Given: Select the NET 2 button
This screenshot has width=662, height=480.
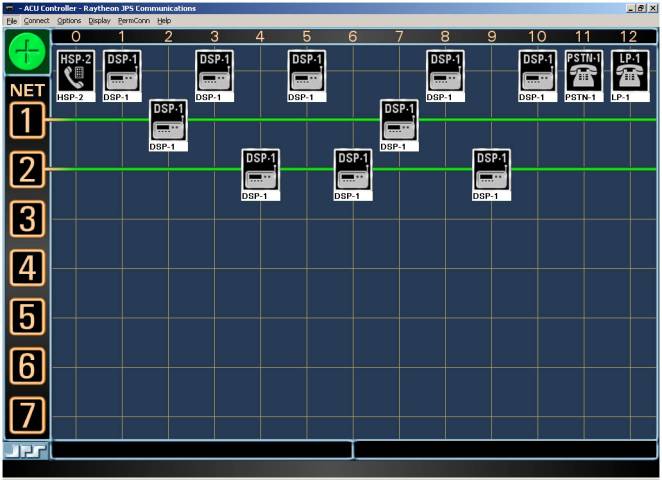Looking at the screenshot, I should coord(27,170).
